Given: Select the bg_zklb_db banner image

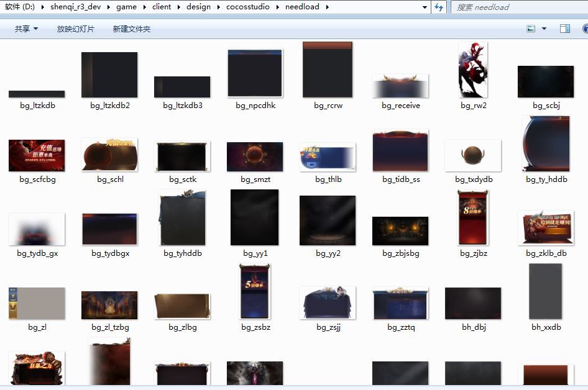Looking at the screenshot, I should [545, 228].
